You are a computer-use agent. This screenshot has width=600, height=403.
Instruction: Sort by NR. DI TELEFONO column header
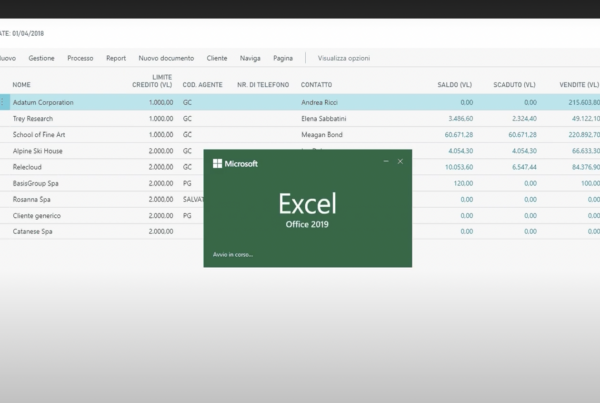coord(263,85)
